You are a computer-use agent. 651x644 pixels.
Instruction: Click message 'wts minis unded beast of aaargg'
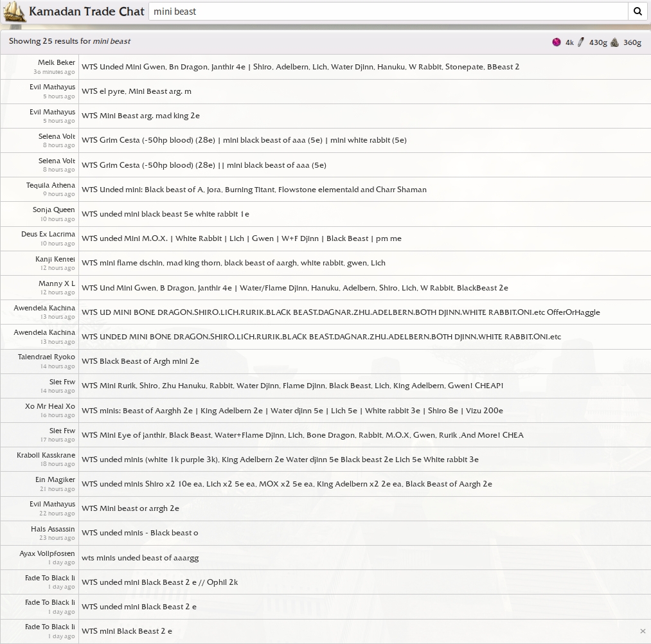click(x=140, y=558)
